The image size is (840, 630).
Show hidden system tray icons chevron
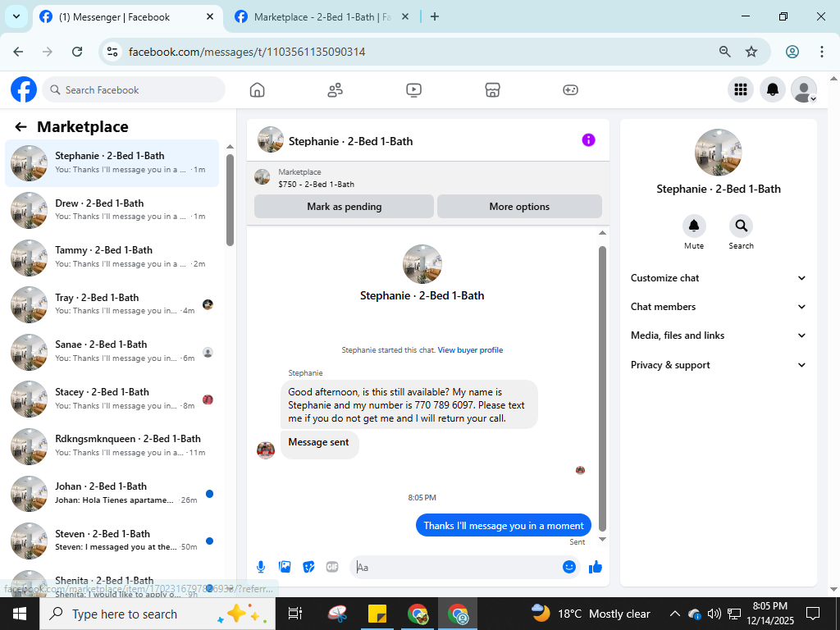[675, 614]
